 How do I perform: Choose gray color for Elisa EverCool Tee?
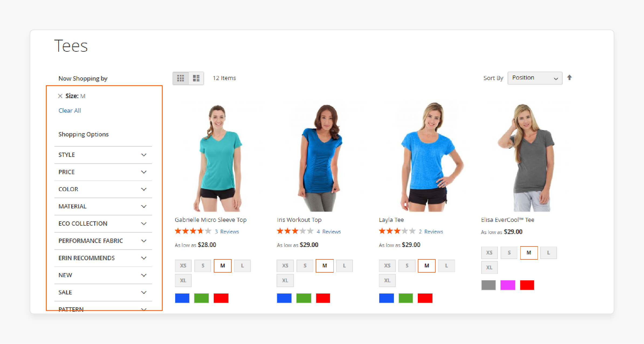coord(488,285)
